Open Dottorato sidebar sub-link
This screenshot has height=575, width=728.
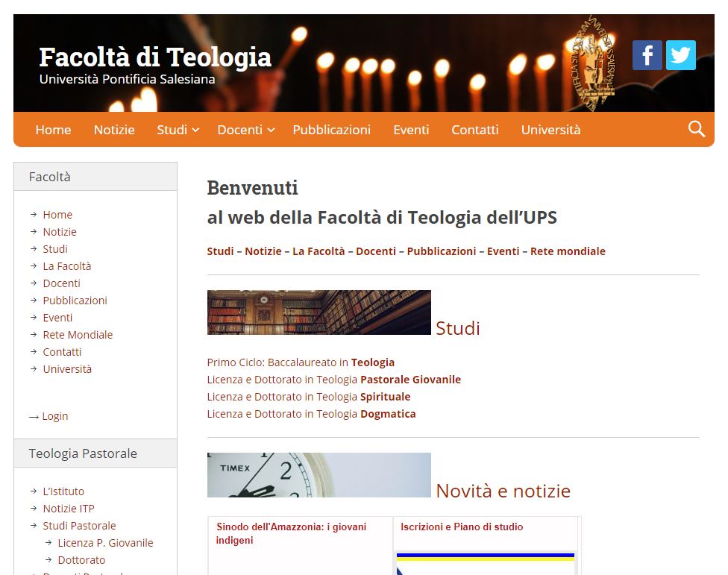(81, 560)
